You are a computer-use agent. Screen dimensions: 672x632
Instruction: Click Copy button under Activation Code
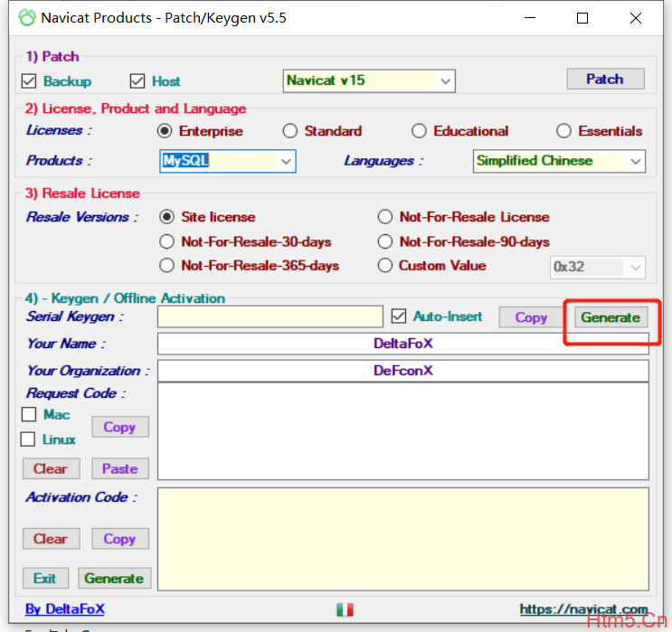click(x=120, y=539)
